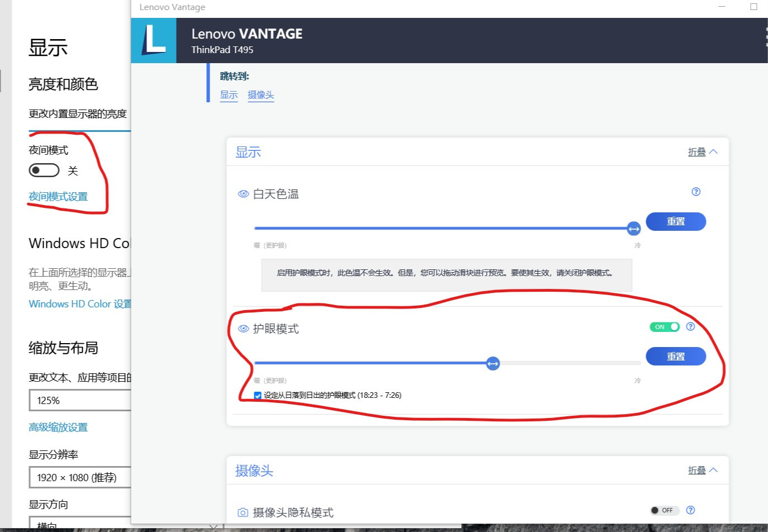
Task: Open Windows HD Color 设置 link
Action: pos(80,304)
